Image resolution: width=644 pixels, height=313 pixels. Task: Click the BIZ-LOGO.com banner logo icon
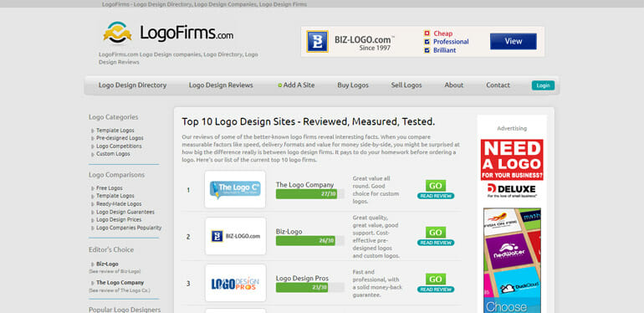(318, 42)
